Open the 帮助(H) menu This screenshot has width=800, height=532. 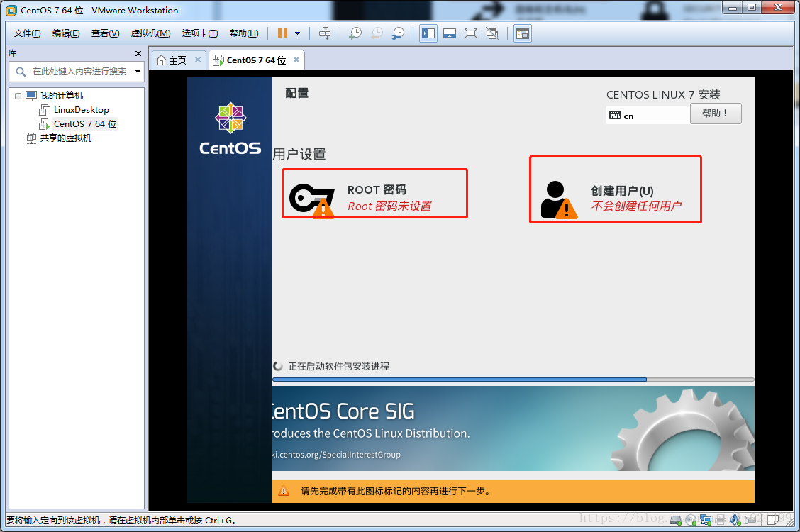tap(244, 33)
